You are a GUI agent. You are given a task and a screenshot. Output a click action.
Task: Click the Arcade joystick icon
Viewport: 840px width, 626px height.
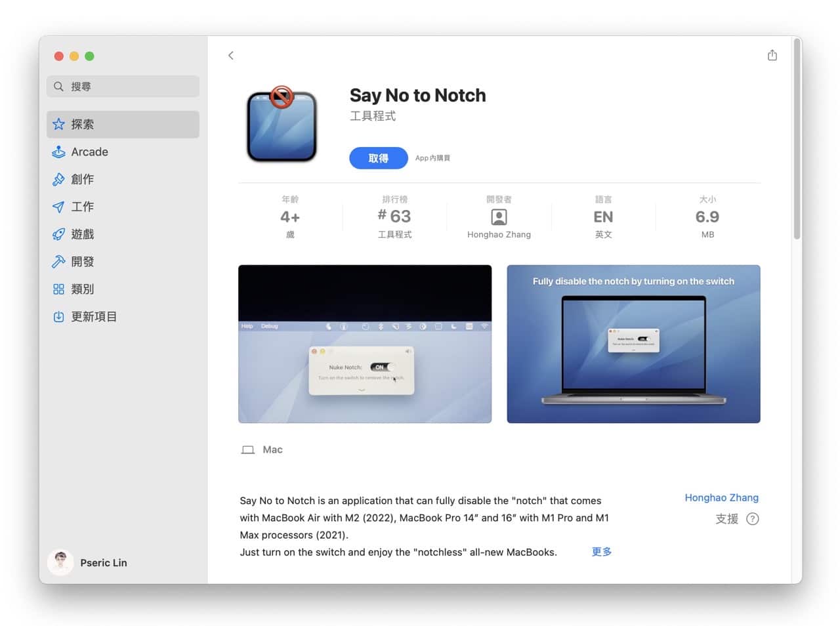pyautogui.click(x=59, y=152)
